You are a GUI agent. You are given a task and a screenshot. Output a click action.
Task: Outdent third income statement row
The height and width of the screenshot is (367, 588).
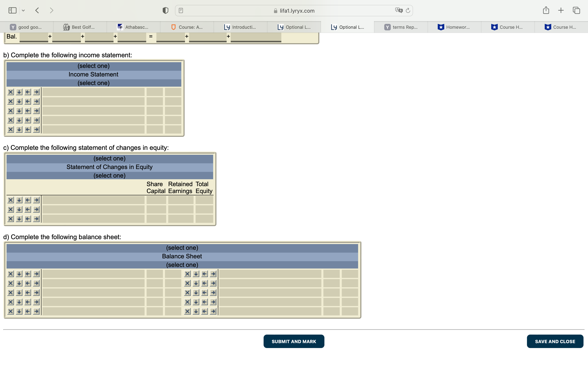coord(28,111)
